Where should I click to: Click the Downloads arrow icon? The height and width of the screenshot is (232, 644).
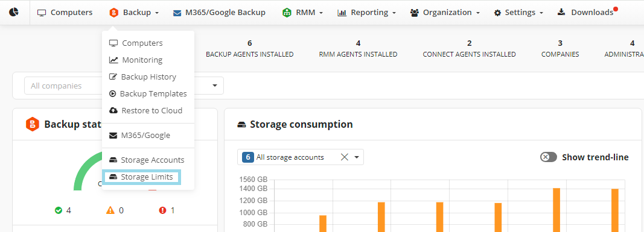pos(561,12)
